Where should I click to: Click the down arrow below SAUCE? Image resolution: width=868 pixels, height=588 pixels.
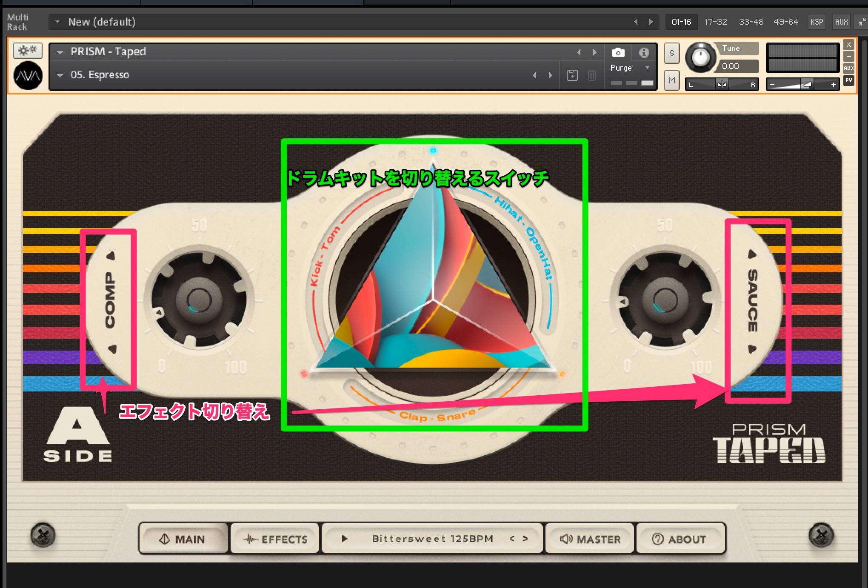pyautogui.click(x=752, y=349)
